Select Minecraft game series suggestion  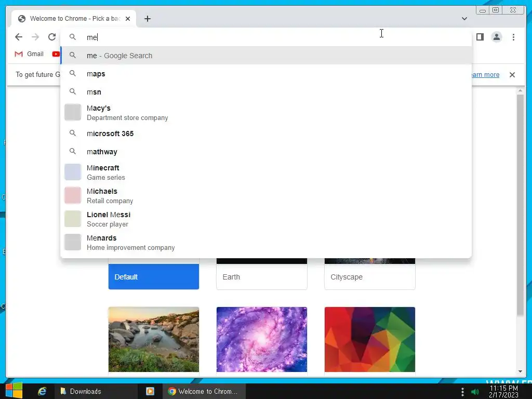[x=267, y=172]
